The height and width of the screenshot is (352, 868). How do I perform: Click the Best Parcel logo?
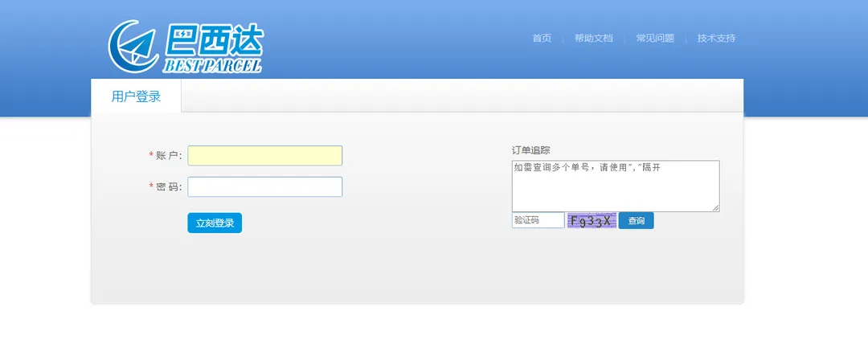tap(185, 47)
